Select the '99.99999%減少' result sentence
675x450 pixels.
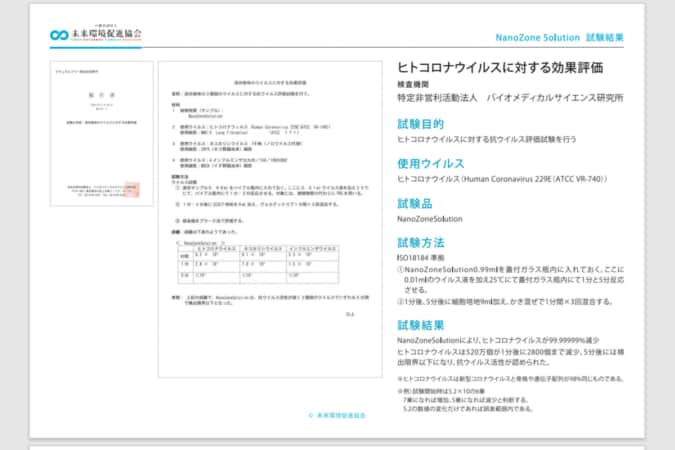coord(498,340)
